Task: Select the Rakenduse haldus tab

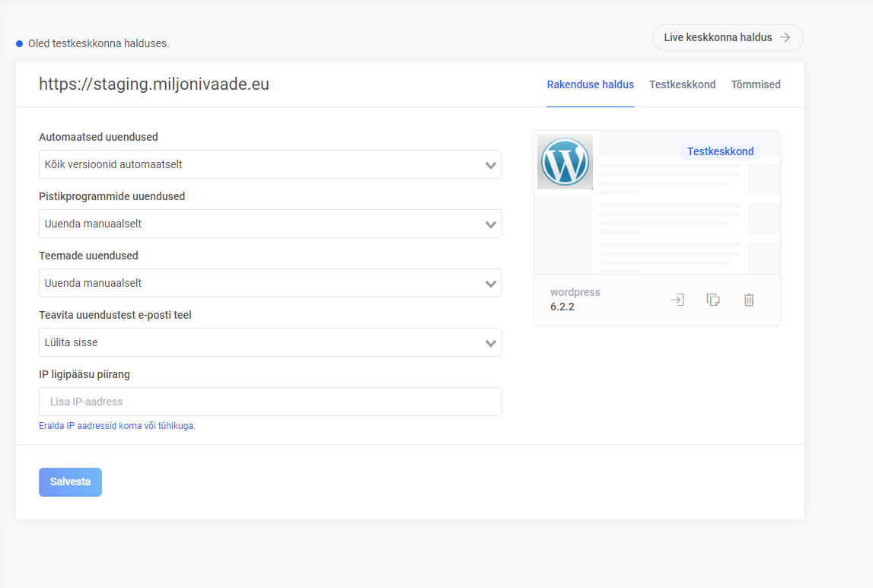Action: (590, 84)
